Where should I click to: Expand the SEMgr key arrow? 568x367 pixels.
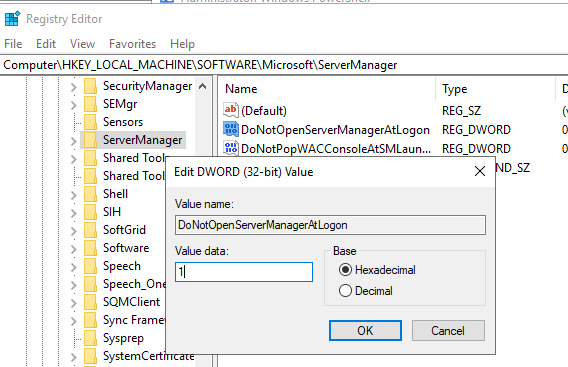pos(74,105)
